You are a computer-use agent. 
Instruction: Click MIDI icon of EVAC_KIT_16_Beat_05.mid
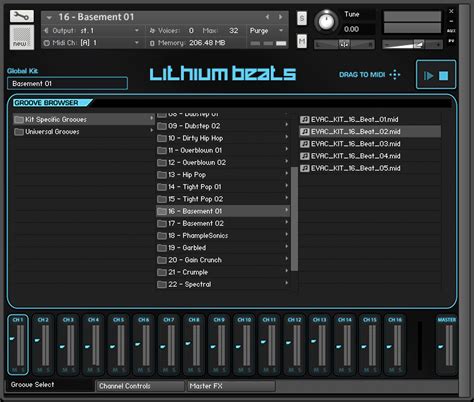point(304,168)
